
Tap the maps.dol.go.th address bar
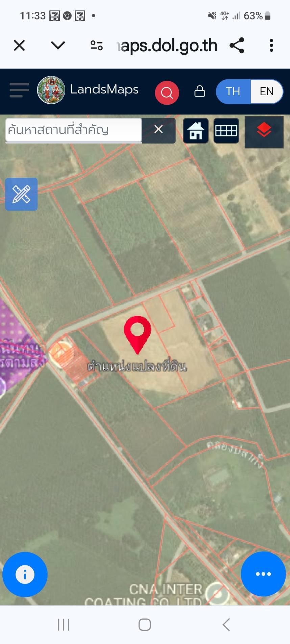pos(167,45)
